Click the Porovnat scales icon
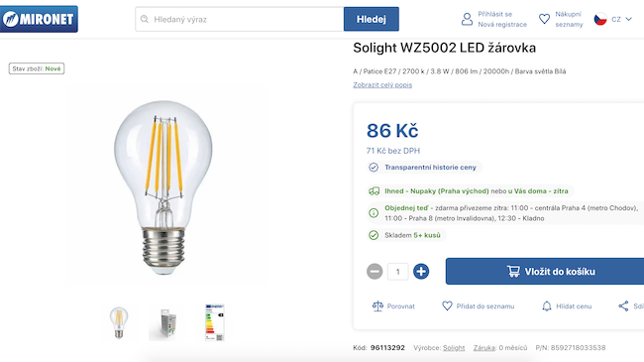The image size is (644, 362). [377, 306]
